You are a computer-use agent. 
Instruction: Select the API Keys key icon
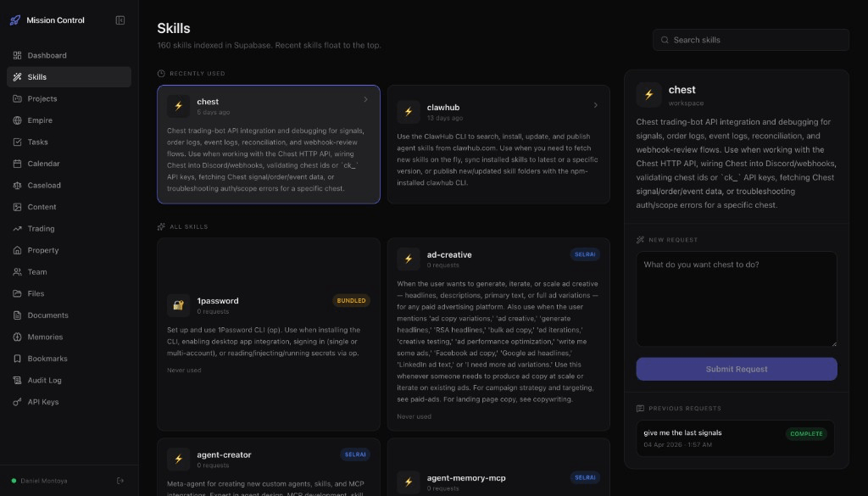[x=18, y=402]
